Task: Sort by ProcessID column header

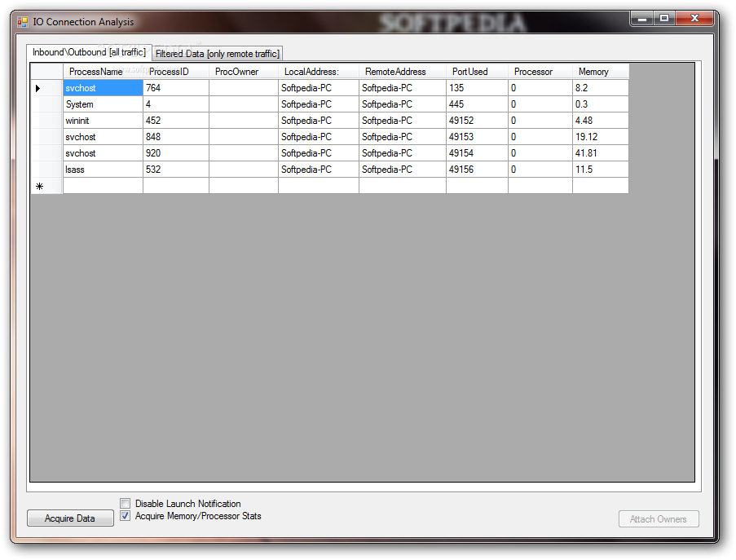Action: (176, 72)
